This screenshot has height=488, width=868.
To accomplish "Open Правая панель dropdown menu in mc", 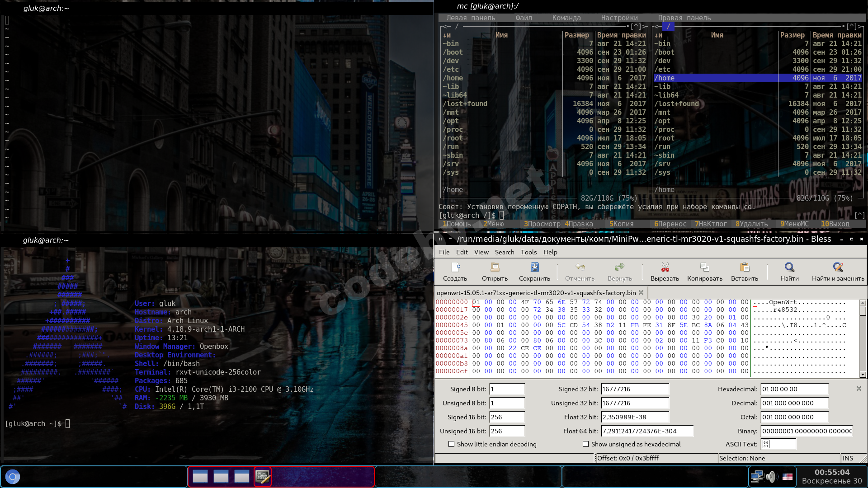I will tap(684, 18).
